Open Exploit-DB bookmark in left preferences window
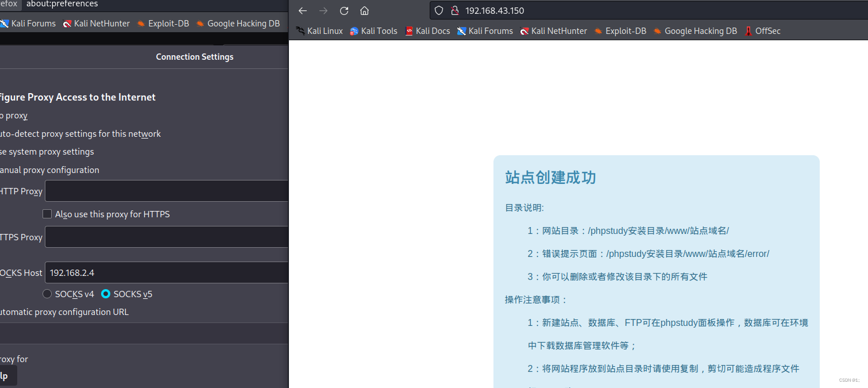The width and height of the screenshot is (868, 388). pos(163,24)
